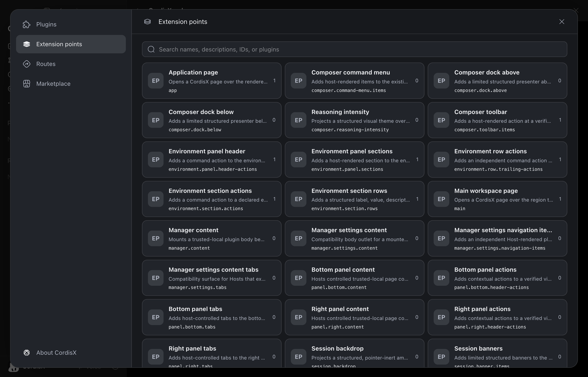The height and width of the screenshot is (377, 588).
Task: Click the EP badge on Bottom panel content card
Action: 298,278
